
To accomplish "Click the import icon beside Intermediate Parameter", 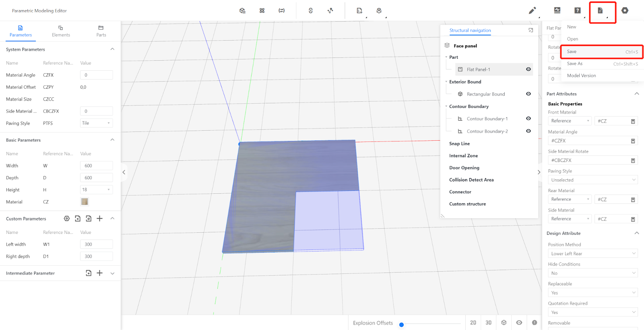I will click(89, 273).
